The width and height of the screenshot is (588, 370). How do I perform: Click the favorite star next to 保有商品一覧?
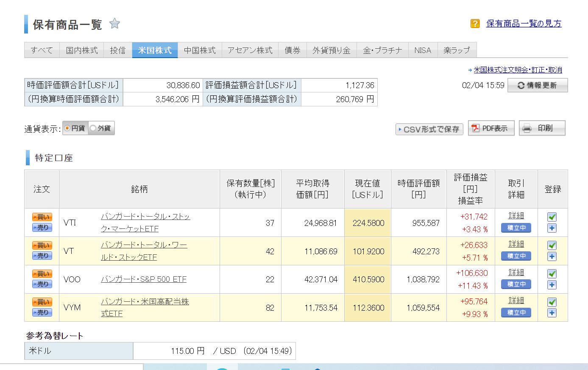[114, 23]
